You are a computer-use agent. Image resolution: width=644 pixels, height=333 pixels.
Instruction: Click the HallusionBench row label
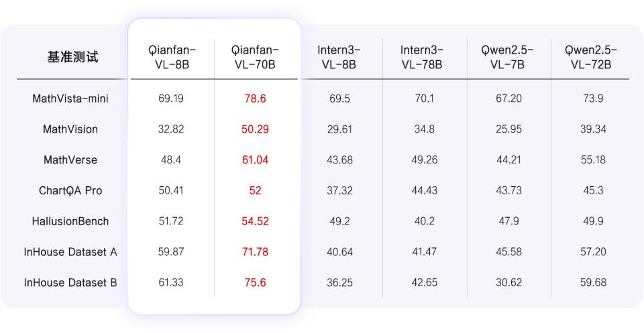click(70, 221)
